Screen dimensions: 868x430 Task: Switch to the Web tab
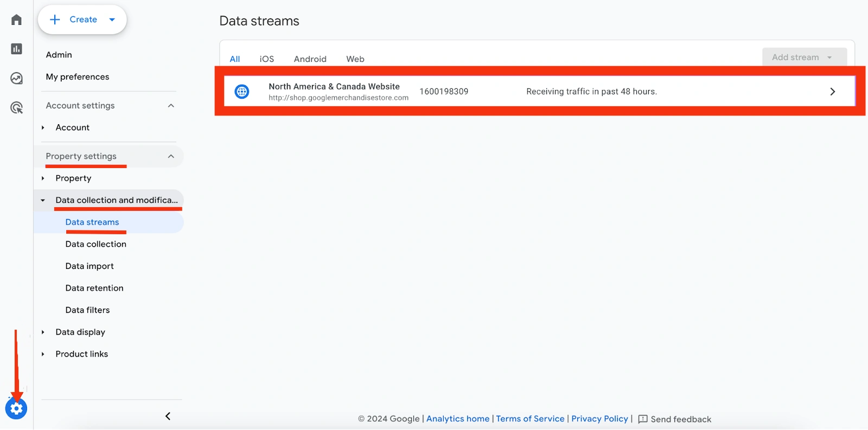click(355, 59)
